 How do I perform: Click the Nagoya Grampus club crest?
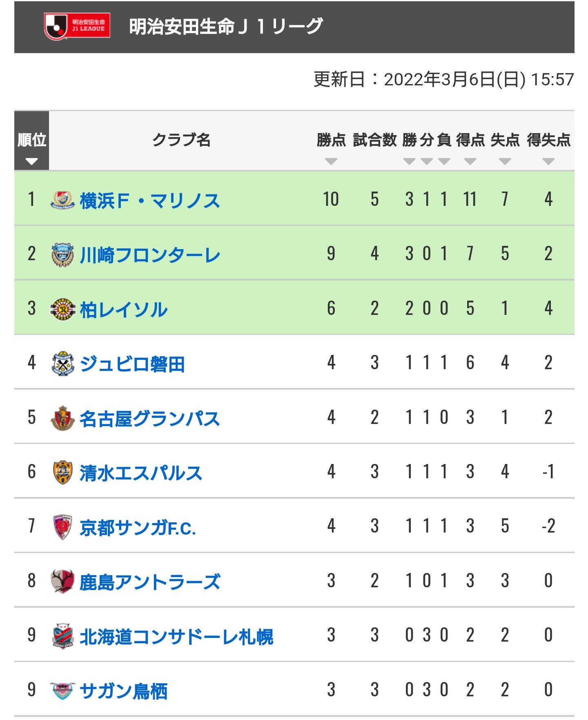62,418
